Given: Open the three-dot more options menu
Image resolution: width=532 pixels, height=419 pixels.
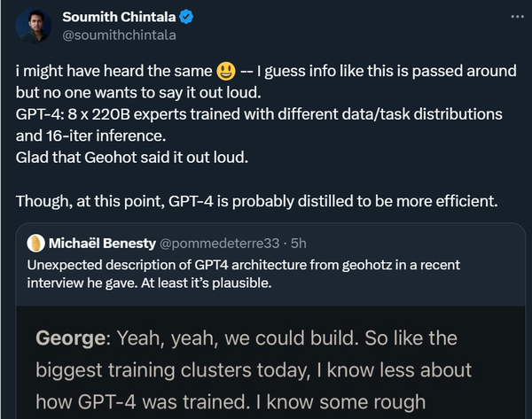Looking at the screenshot, I should [518, 17].
